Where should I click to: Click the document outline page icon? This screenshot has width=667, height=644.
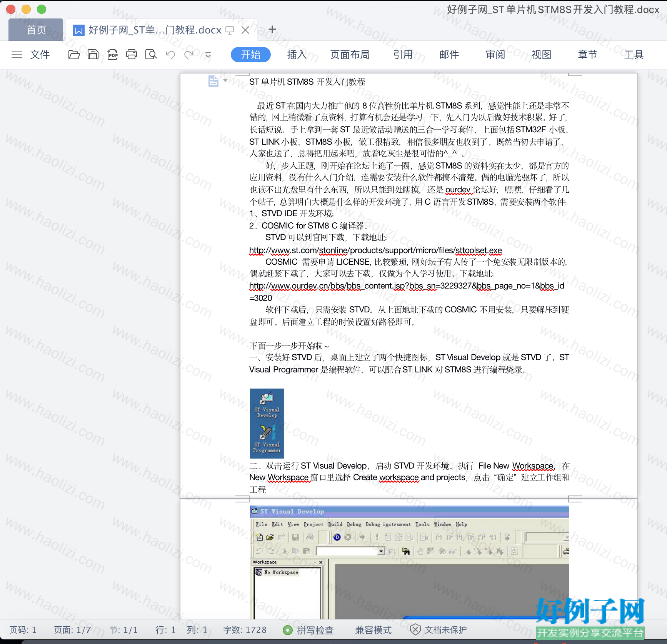213,81
